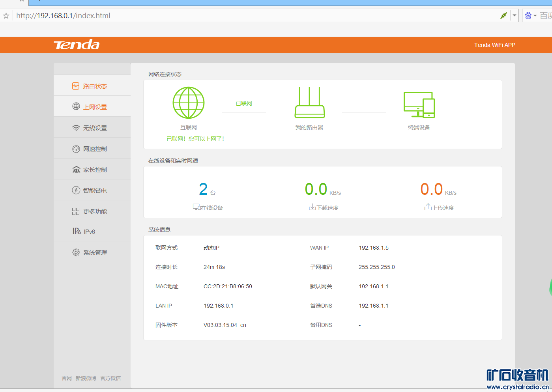Click the green Internet globe icon
Viewport: 552px width, 392px height.
(x=189, y=103)
